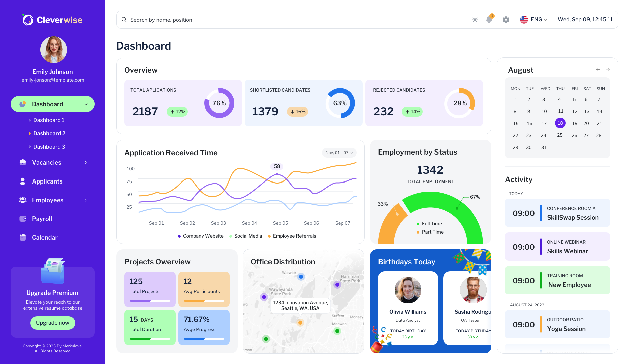Open the ENG language dropdown

[x=533, y=19]
